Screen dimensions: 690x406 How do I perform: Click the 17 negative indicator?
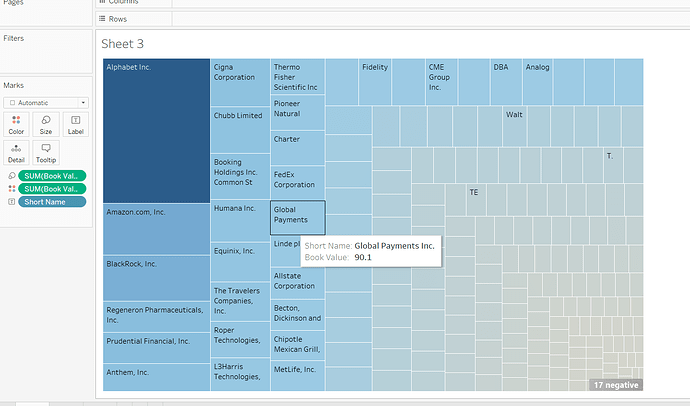click(615, 384)
